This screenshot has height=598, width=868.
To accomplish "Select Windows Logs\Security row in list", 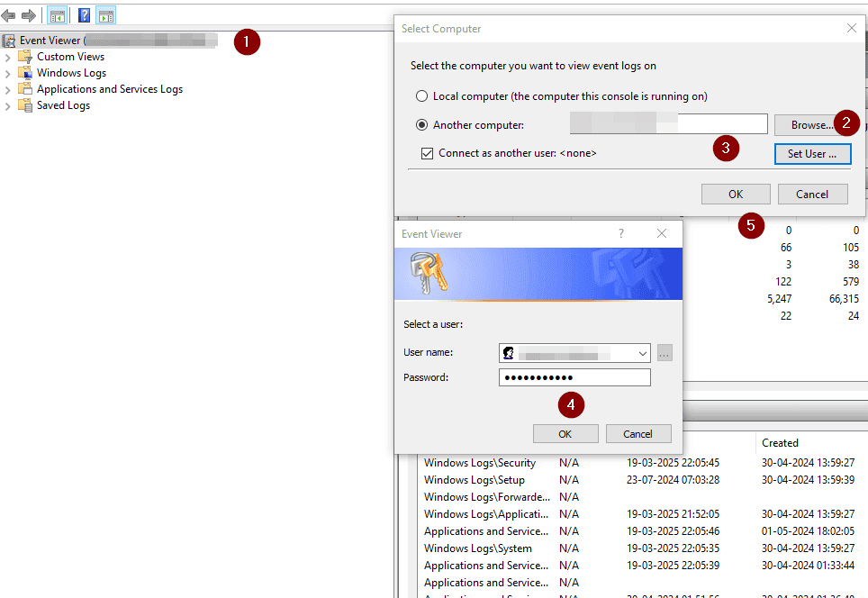I will (480, 463).
